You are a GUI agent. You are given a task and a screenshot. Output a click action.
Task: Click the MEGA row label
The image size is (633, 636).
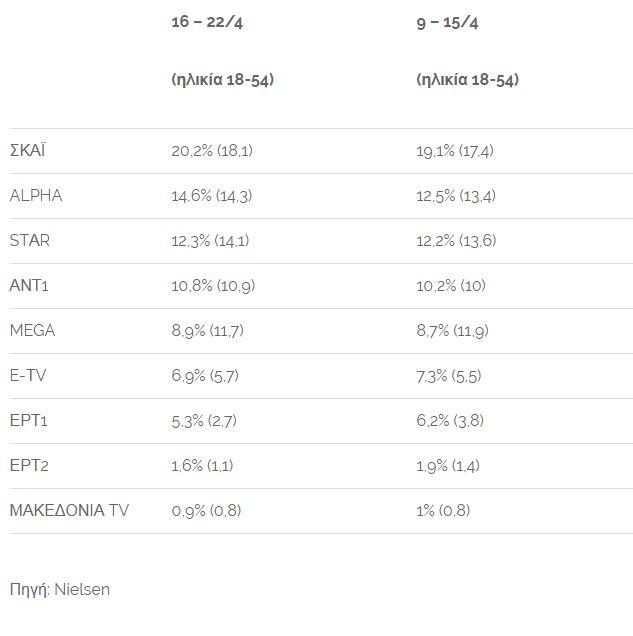point(32,331)
